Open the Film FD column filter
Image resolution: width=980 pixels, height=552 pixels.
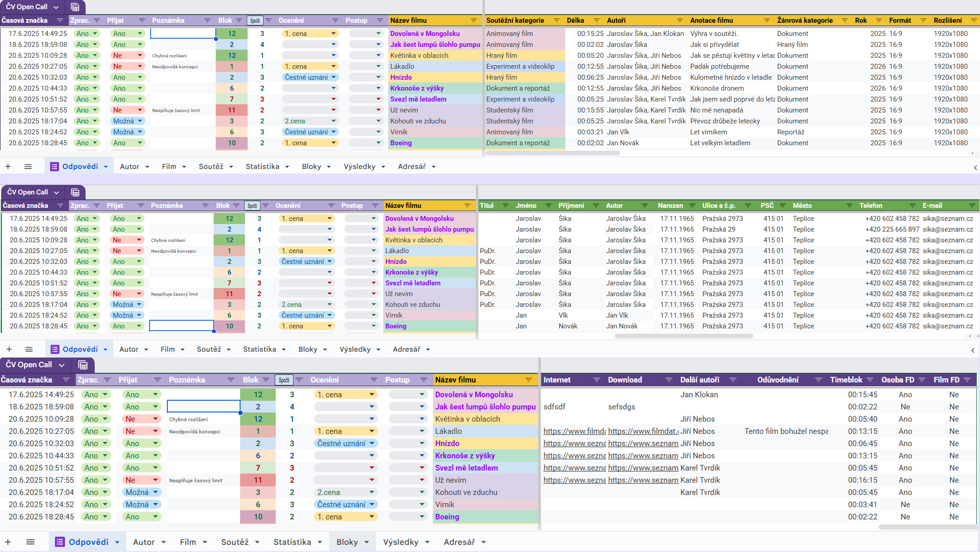click(x=967, y=380)
